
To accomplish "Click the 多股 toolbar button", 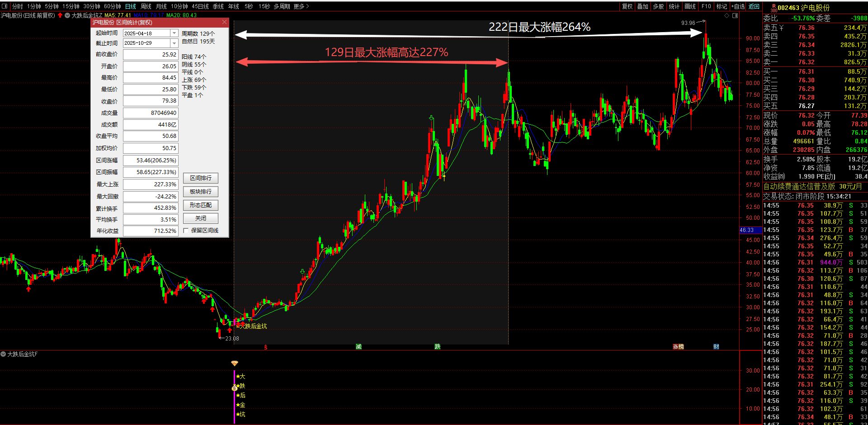I will point(658,6).
